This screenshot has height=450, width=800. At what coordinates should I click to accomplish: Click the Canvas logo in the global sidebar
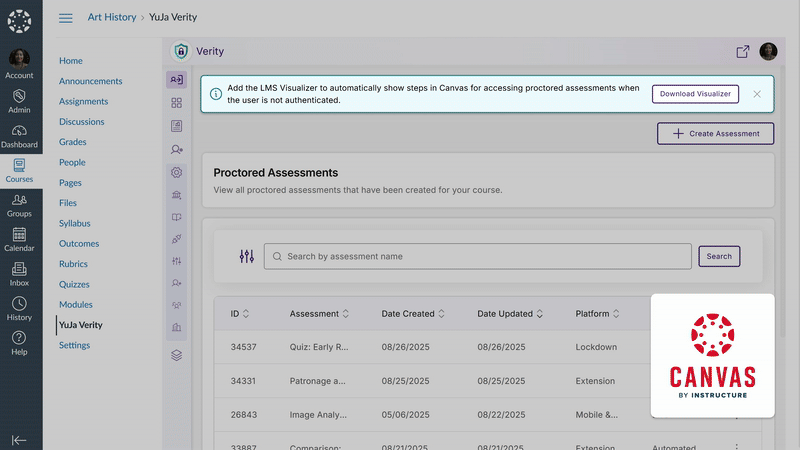pos(19,21)
